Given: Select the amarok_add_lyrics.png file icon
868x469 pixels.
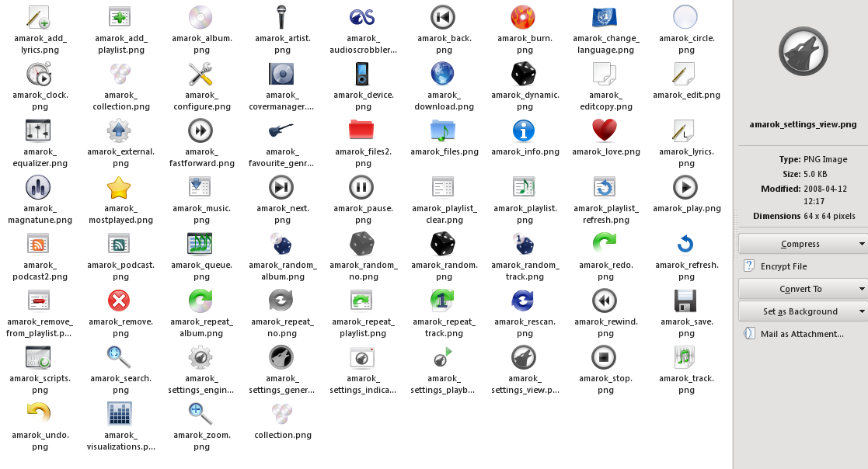Looking at the screenshot, I should [39, 18].
